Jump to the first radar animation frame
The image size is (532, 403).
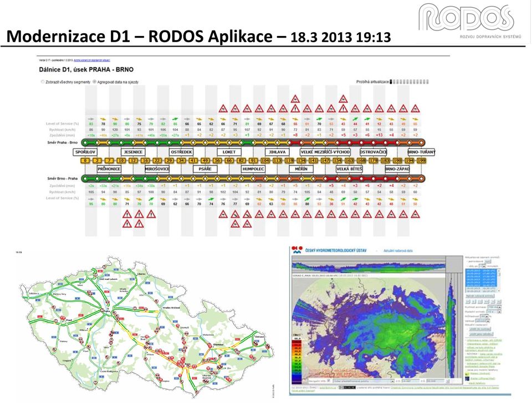pos(467,302)
